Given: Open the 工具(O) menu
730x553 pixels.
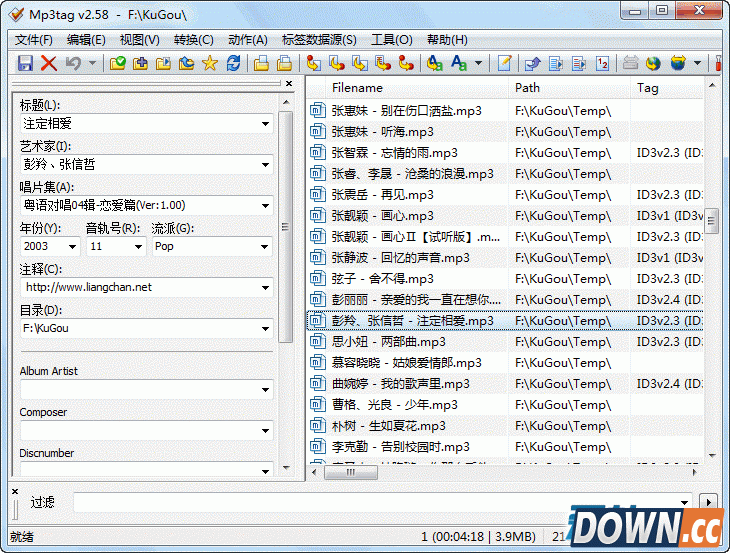Looking at the screenshot, I should [x=391, y=40].
